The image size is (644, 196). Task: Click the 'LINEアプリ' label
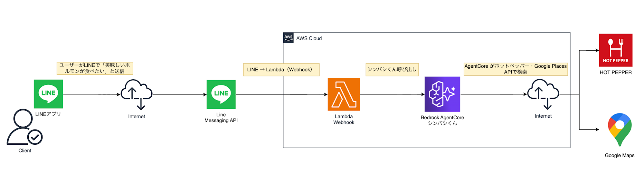[x=48, y=114]
